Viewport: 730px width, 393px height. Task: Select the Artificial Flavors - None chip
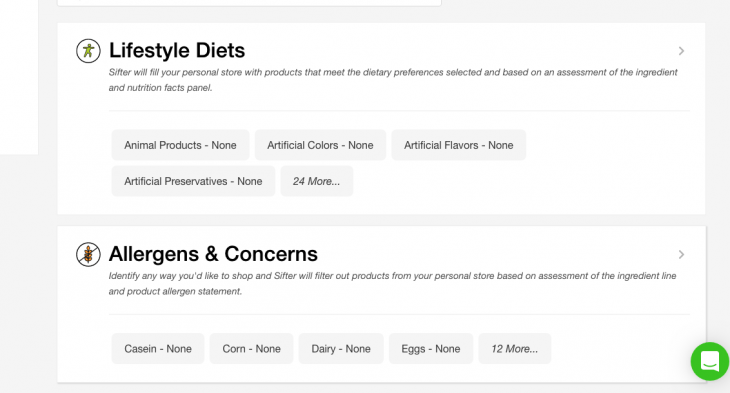[x=459, y=145]
